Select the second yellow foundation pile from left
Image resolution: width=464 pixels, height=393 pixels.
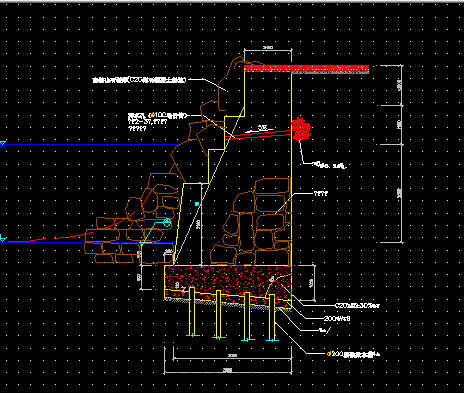pos(219,314)
